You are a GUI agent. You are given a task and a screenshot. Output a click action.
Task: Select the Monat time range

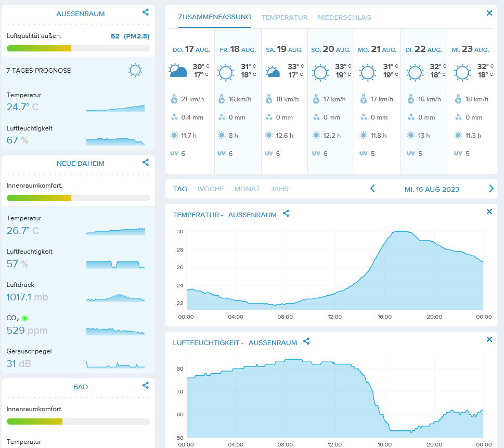pos(247,189)
